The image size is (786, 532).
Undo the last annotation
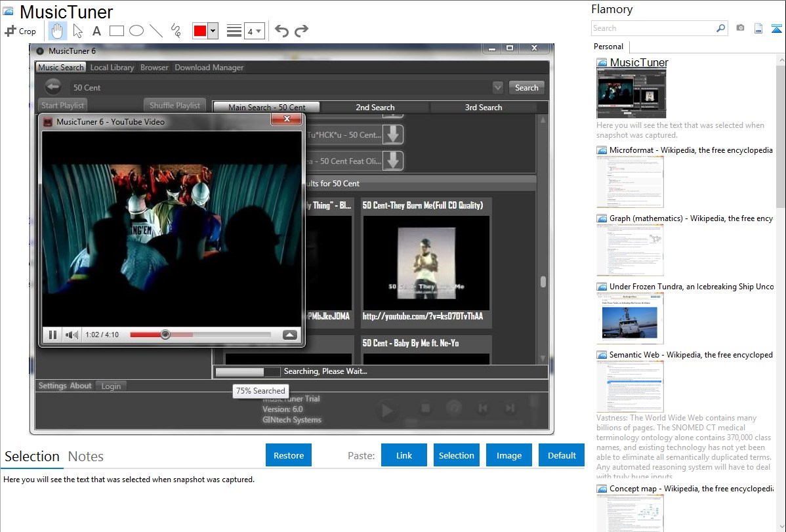281,31
